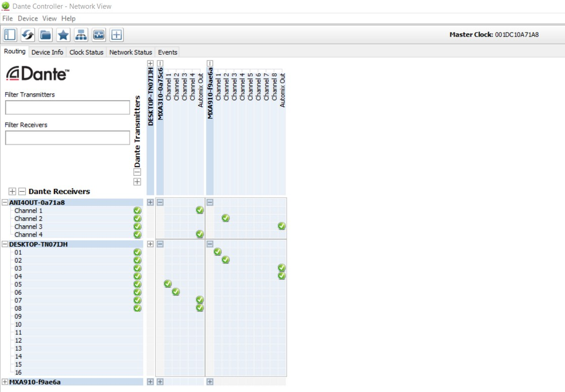Toggle DESKTOP 02 subscription to MXA910 Channel 2
Viewport: 565px width, 392px height.
(x=225, y=260)
